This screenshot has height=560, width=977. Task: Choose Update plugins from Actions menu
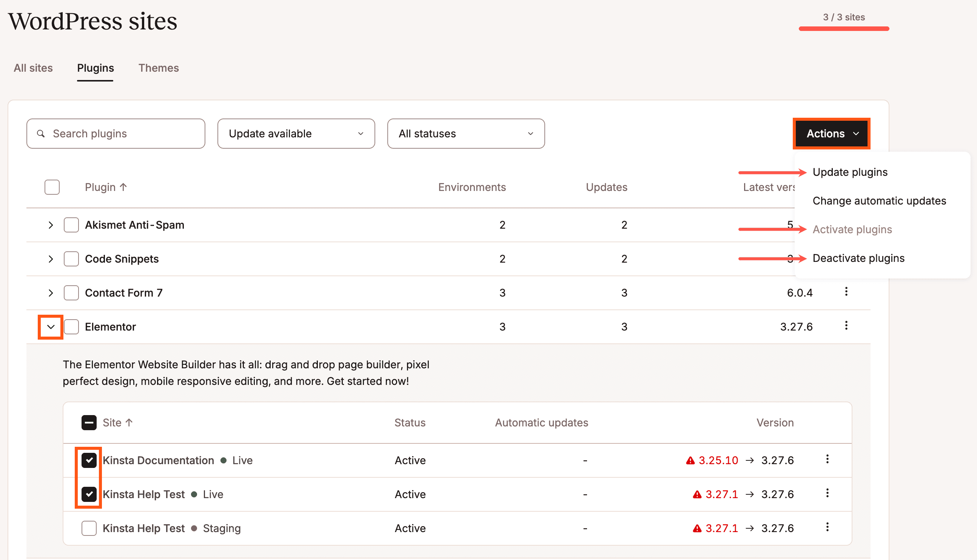(850, 172)
